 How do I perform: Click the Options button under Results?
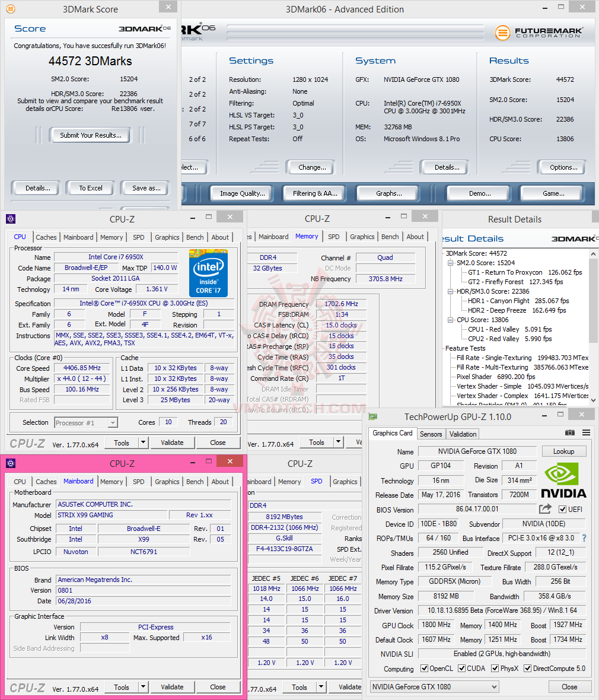click(563, 167)
